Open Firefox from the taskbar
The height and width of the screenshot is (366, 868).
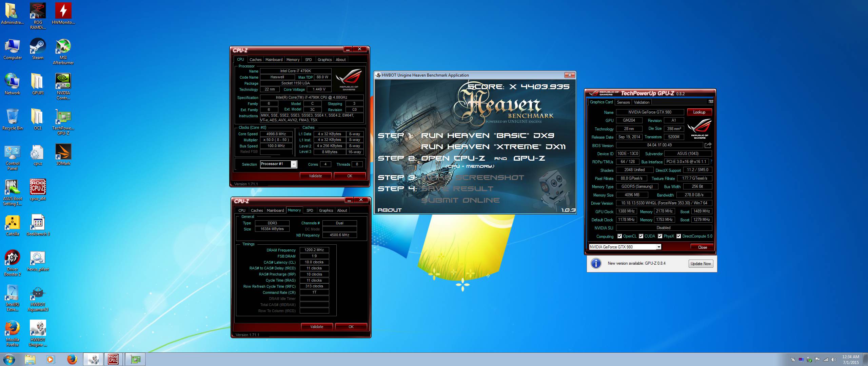(72, 359)
